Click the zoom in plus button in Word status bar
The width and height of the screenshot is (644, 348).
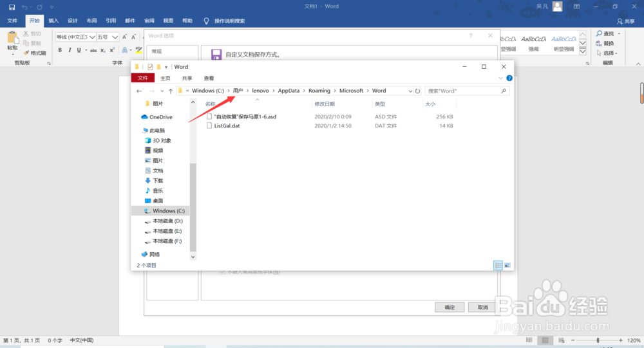point(621,340)
